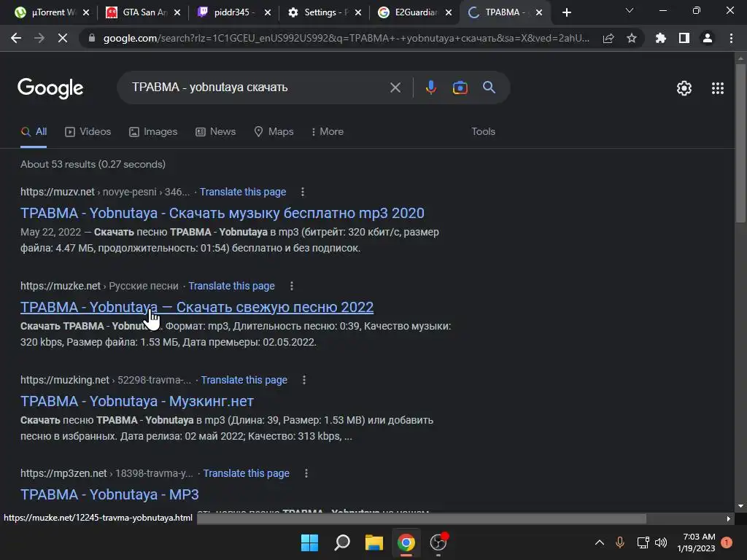Image resolution: width=747 pixels, height=560 pixels.
Task: Open the Chrome profile avatar
Action: tap(708, 38)
